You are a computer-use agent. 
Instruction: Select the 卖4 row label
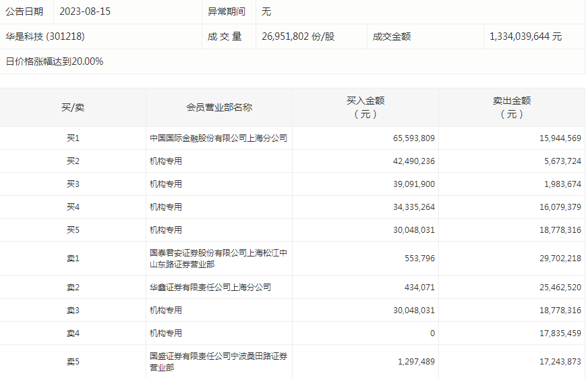[73, 333]
